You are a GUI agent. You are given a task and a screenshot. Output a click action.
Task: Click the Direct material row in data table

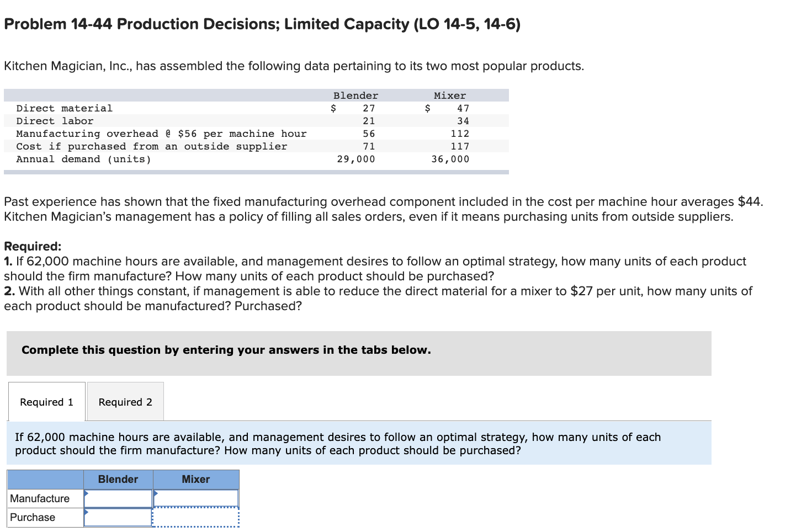point(64,108)
